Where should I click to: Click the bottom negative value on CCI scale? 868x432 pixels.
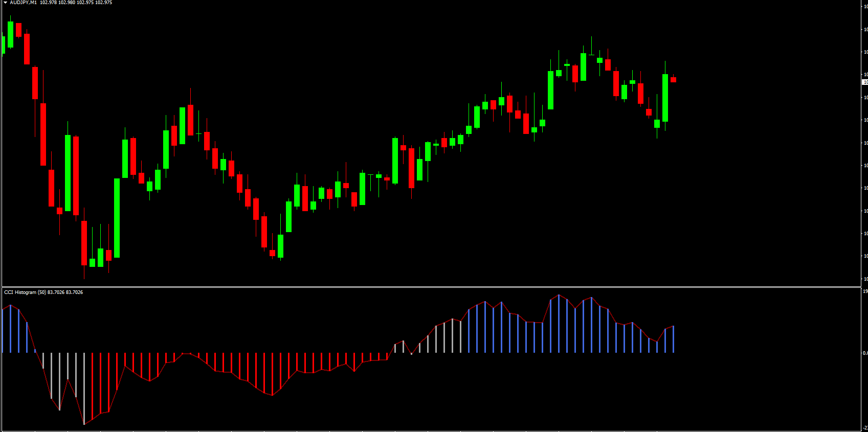pos(865,428)
